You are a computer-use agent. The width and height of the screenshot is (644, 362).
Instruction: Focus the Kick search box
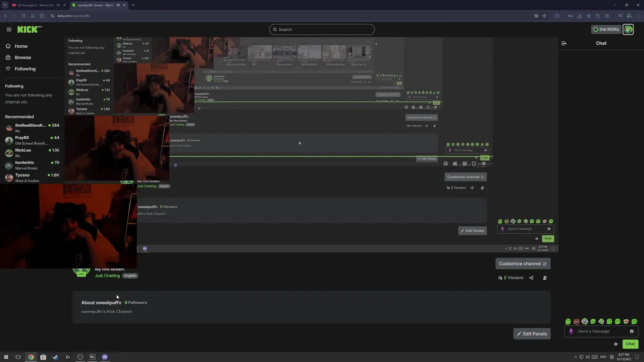(322, 29)
